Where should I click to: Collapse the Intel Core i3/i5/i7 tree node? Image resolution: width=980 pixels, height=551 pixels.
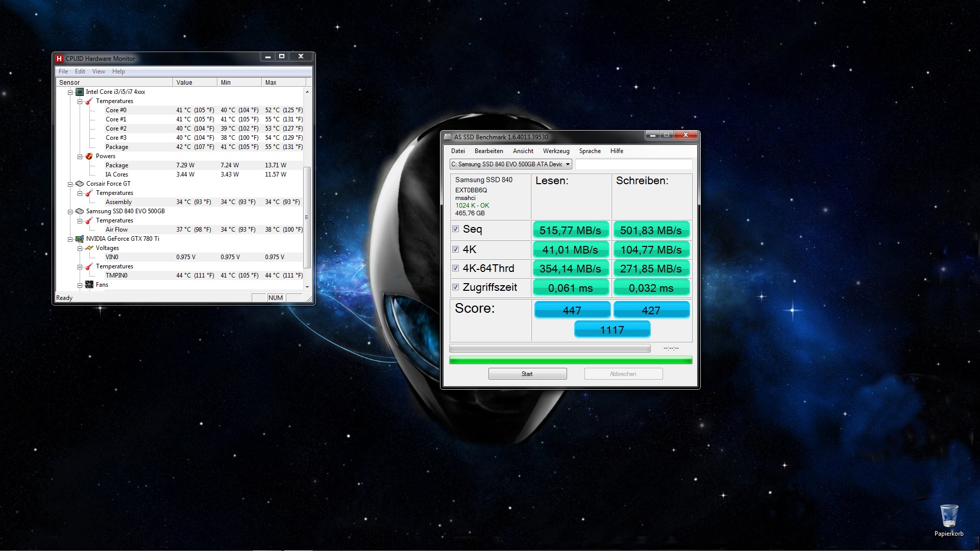pyautogui.click(x=70, y=92)
